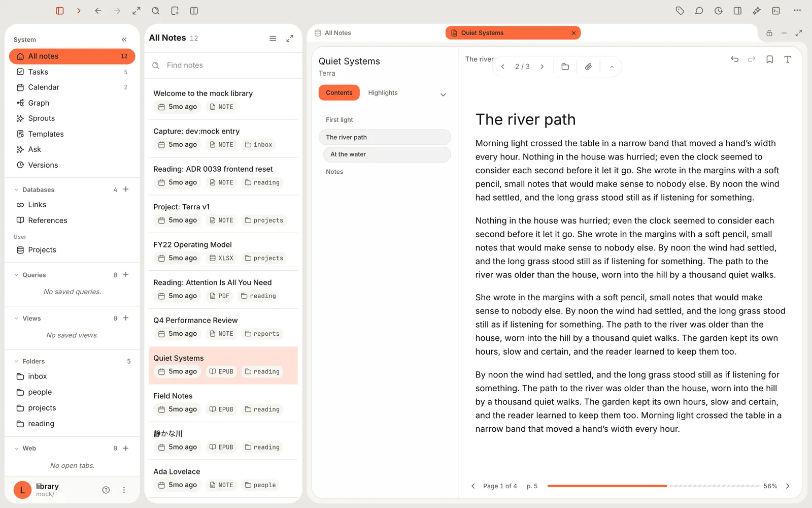Screen dimensions: 812x508
Task: Open the comments bubble icon
Action: pyautogui.click(x=699, y=11)
